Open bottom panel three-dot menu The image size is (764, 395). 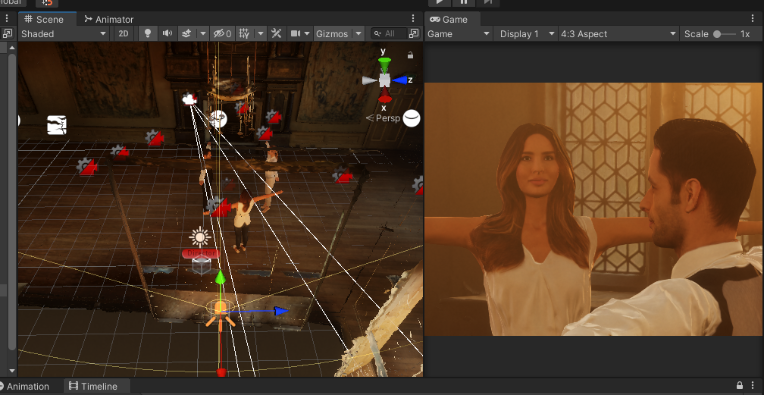(754, 385)
